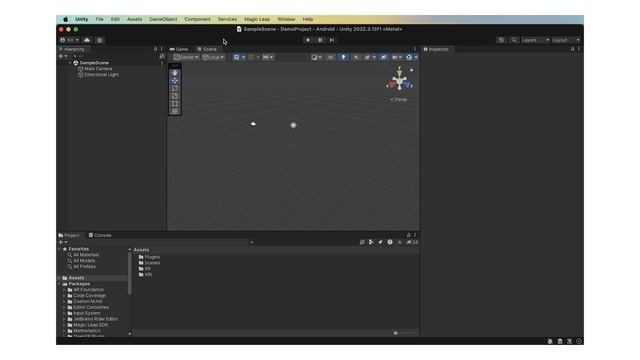Click the blue Z axis of orientation gizmo
The image size is (640, 360).
point(408,85)
